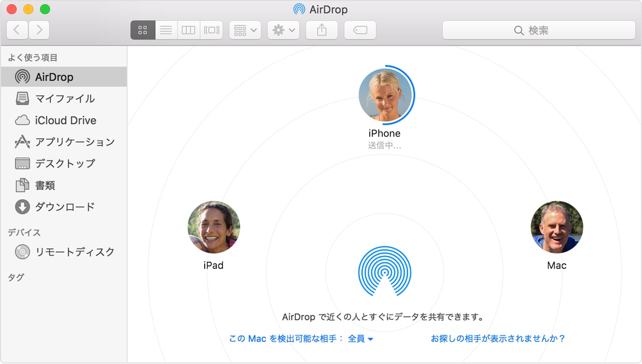Click the デバイス section header

click(x=24, y=233)
